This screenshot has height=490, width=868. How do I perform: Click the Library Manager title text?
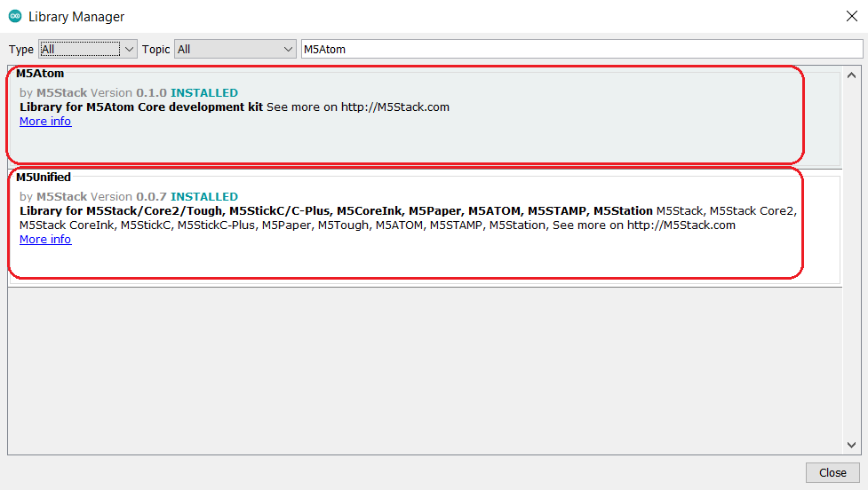76,17
